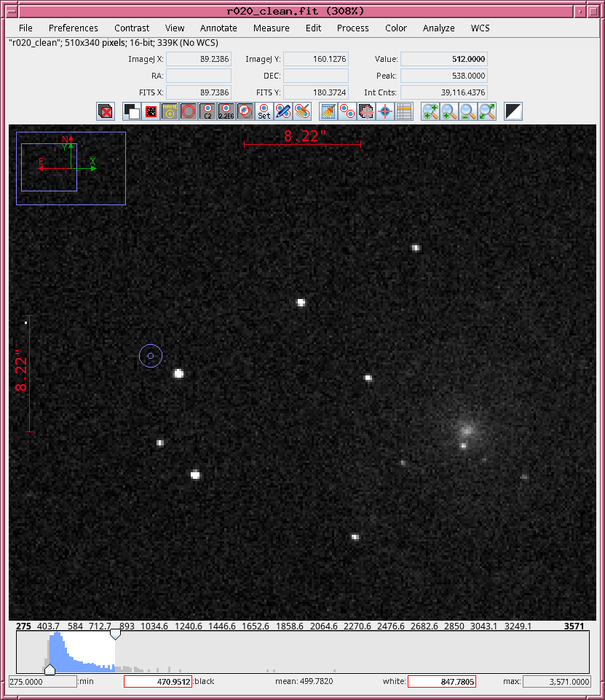This screenshot has width=605, height=700.
Task: Expand the WCS menu
Action: point(480,28)
